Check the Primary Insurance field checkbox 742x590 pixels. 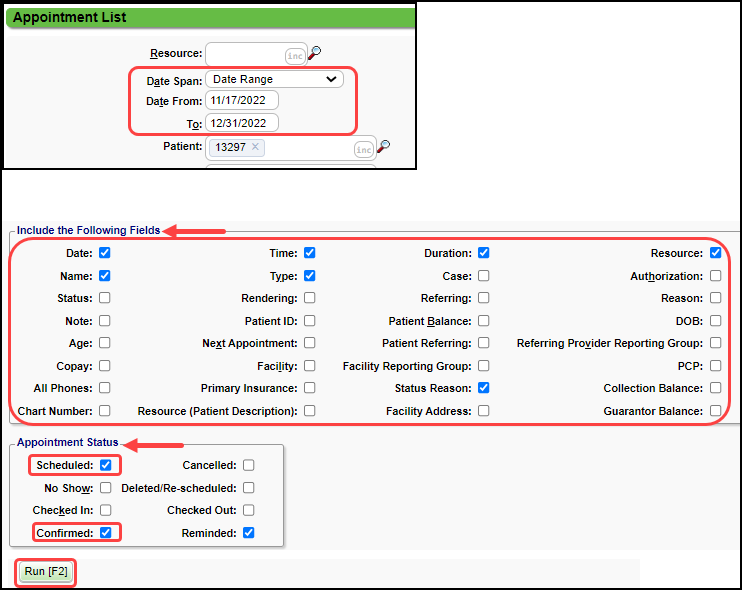click(x=310, y=388)
